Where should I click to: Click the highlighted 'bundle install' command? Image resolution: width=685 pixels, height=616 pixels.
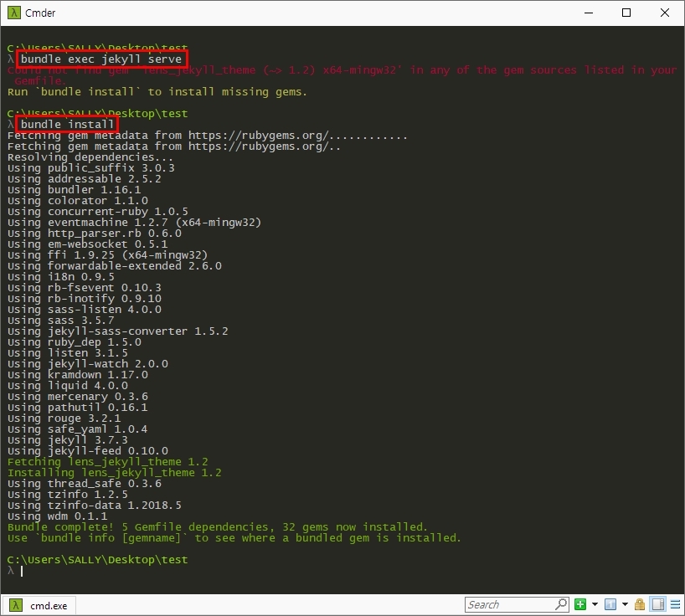(x=67, y=125)
